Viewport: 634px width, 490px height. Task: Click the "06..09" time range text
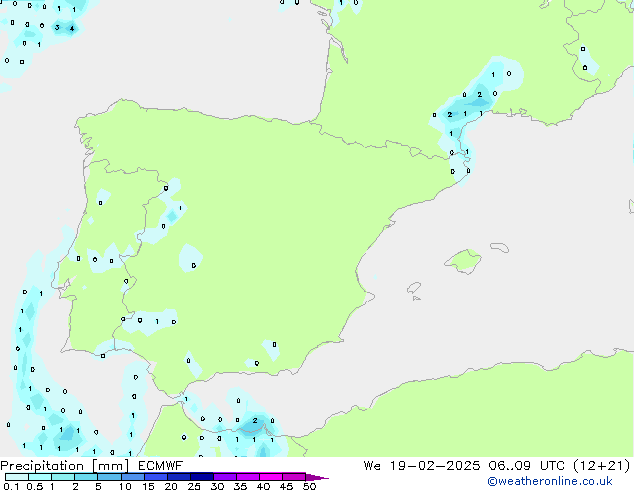509,465
